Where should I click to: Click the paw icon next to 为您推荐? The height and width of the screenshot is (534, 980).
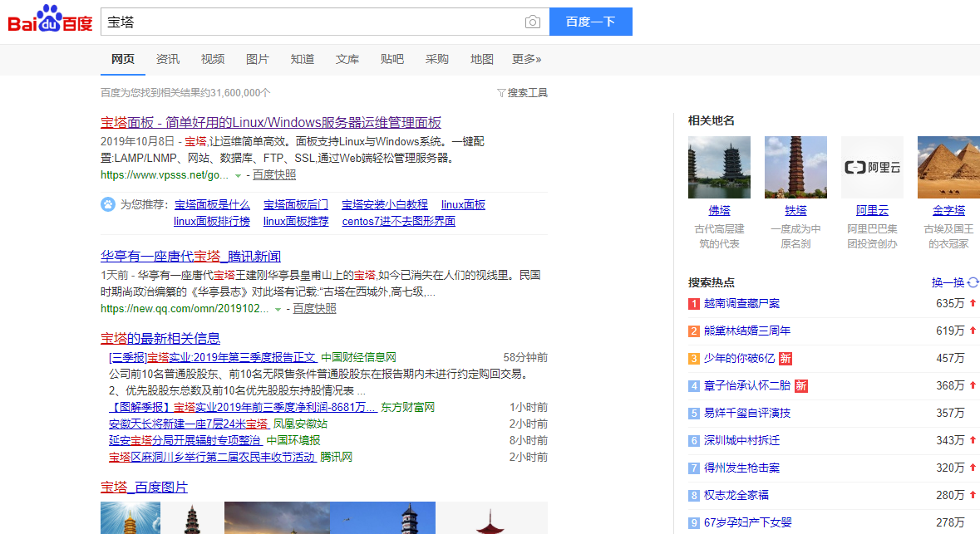click(108, 204)
